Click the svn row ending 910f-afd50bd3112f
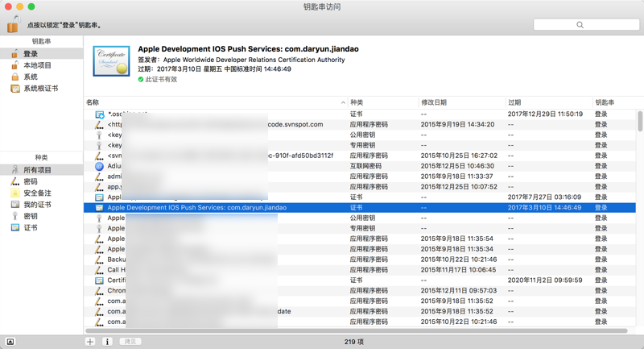 [x=359, y=156]
